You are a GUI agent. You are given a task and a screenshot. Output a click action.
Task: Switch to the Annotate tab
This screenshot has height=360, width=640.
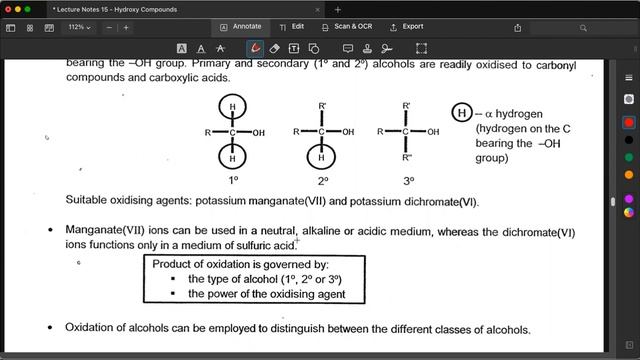[241, 27]
